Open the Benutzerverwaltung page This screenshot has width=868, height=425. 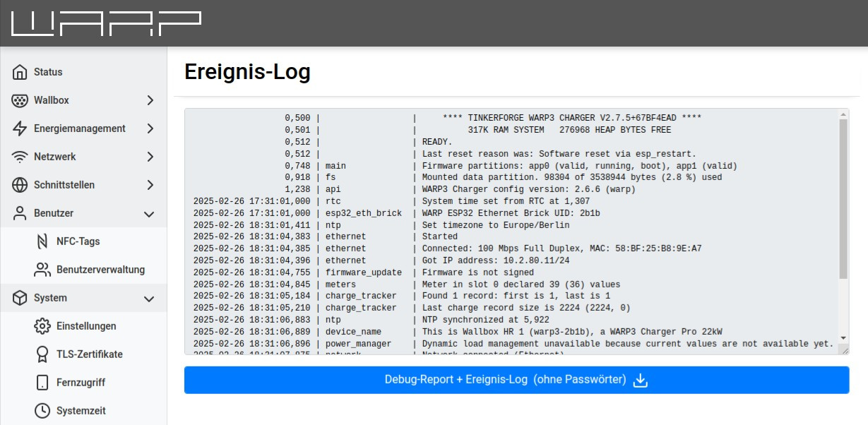100,270
